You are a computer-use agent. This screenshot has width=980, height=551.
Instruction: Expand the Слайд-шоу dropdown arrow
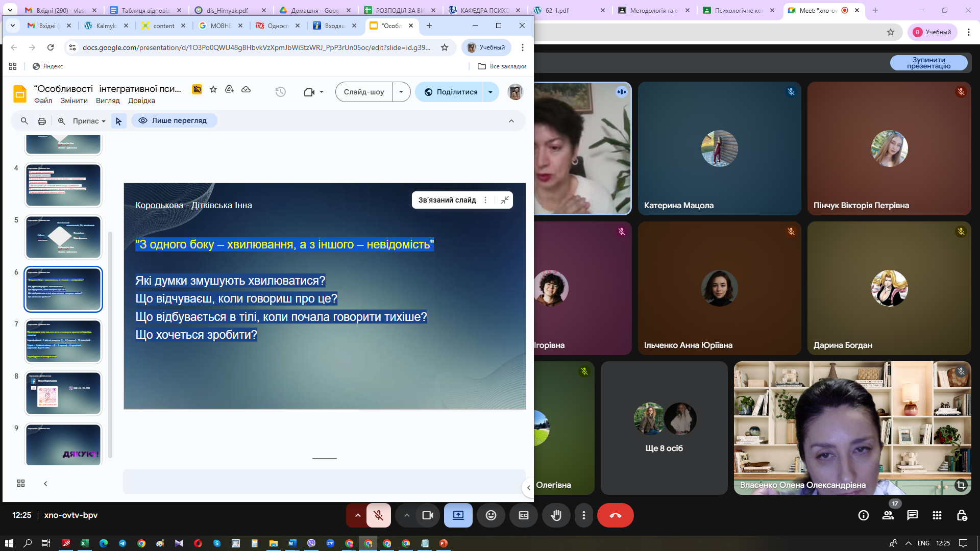pyautogui.click(x=401, y=92)
